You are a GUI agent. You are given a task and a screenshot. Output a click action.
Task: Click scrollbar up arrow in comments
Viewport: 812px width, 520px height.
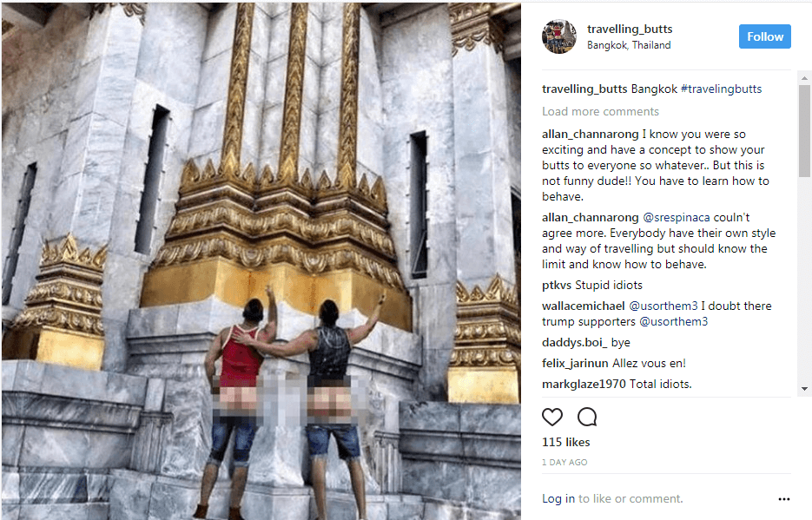(x=804, y=78)
